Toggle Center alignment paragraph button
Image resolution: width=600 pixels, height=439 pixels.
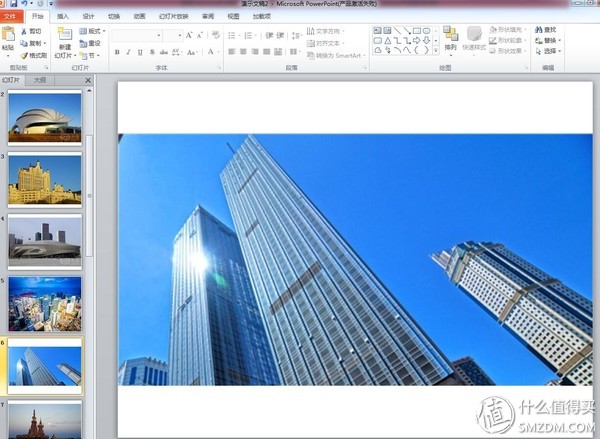[x=243, y=51]
